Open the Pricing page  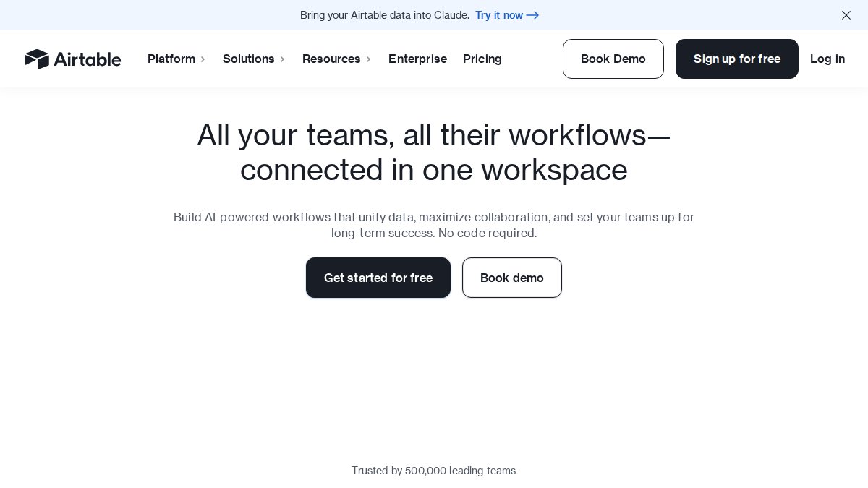pos(482,59)
